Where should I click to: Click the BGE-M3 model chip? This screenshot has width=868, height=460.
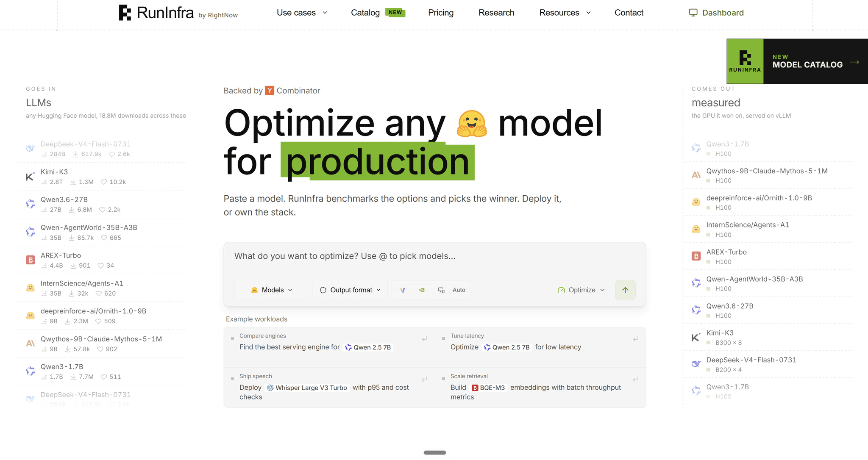tap(488, 388)
